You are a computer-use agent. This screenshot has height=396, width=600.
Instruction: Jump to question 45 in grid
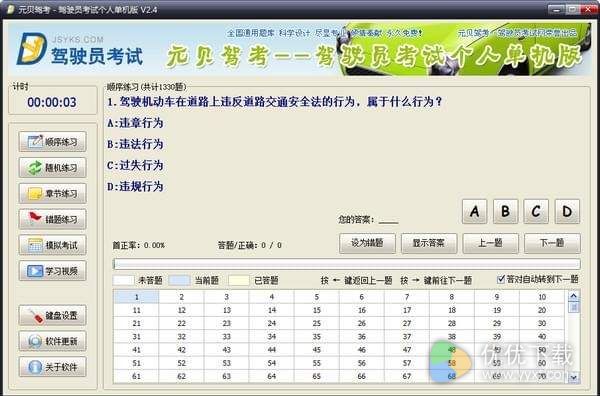pos(316,350)
